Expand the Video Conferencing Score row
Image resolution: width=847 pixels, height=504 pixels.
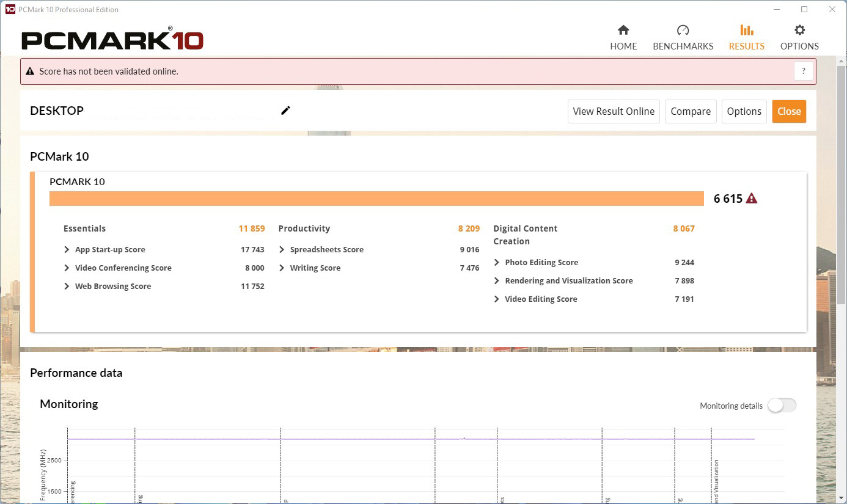67,268
